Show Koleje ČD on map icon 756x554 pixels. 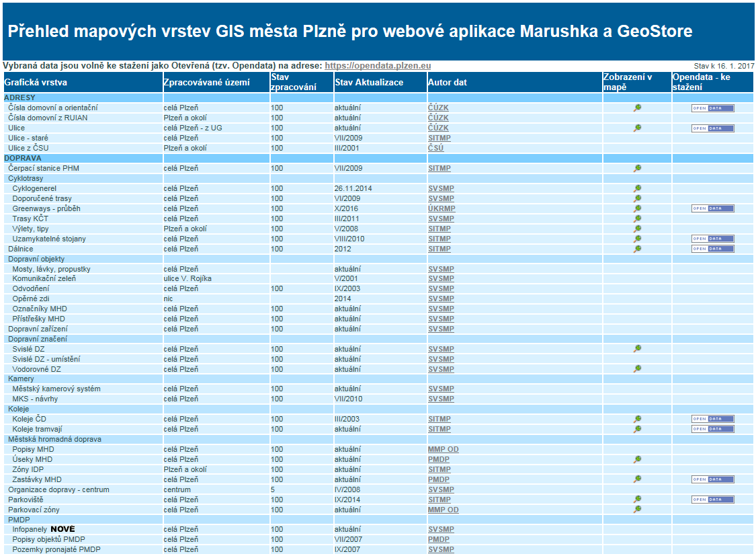(x=638, y=419)
